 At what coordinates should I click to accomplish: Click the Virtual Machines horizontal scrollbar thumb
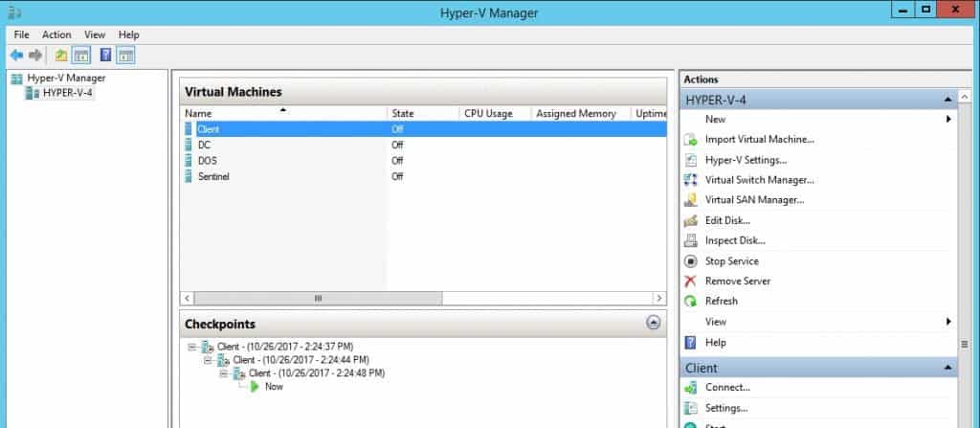click(318, 299)
